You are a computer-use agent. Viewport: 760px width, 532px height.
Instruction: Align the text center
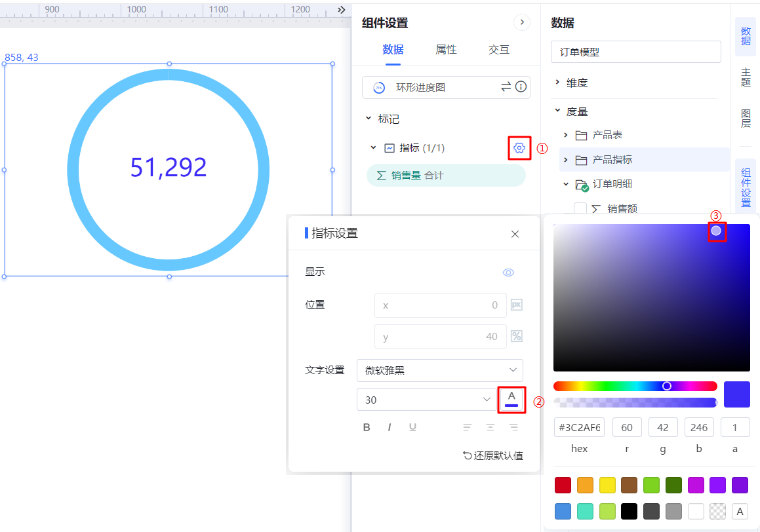pos(490,427)
